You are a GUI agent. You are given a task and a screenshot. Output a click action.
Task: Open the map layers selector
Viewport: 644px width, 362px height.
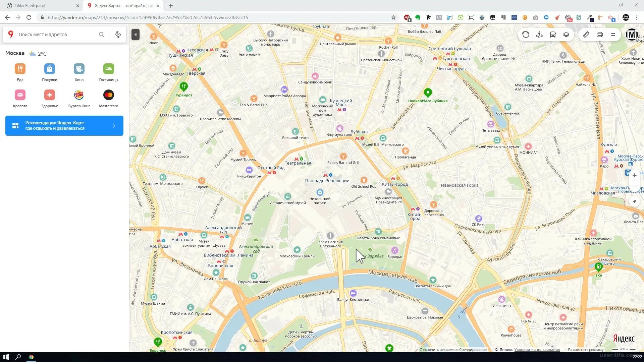[566, 35]
